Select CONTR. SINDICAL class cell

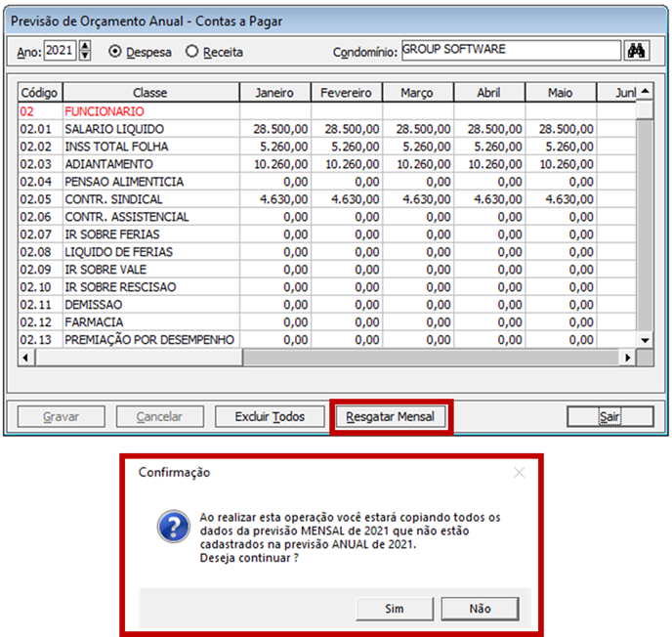click(150, 199)
